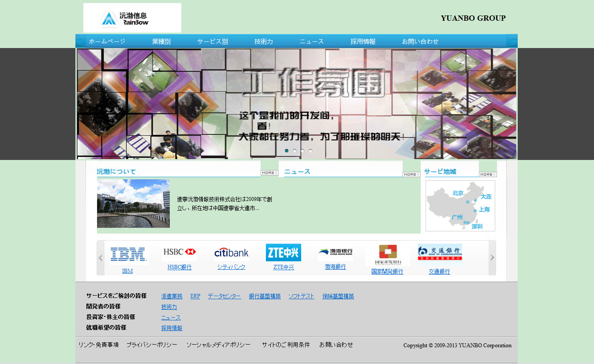The height and width of the screenshot is (364, 594).
Task: Open the 銀行基盤構築 footer link
Action: [265, 296]
